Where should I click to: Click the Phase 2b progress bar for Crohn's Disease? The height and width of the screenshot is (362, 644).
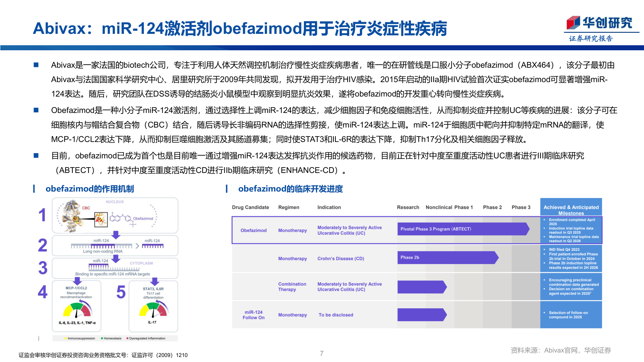point(448,257)
